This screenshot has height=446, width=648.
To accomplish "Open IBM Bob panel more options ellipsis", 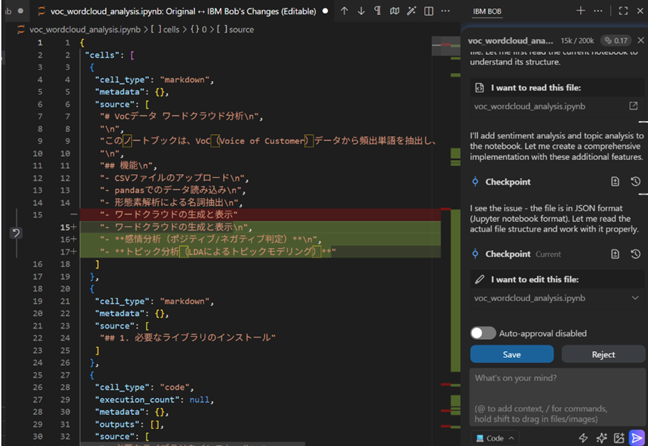I will tap(598, 11).
